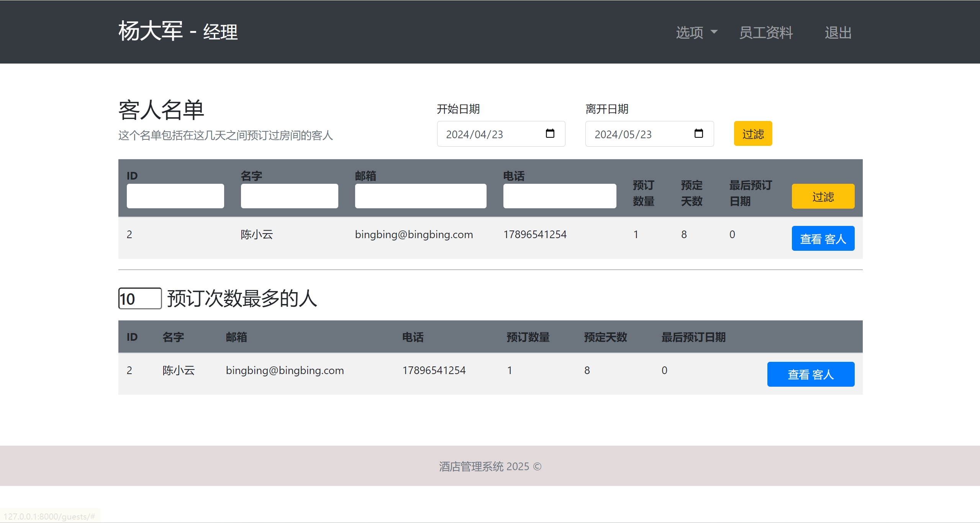Select the 离开日期 date picker
This screenshot has width=980, height=523.
[x=648, y=134]
